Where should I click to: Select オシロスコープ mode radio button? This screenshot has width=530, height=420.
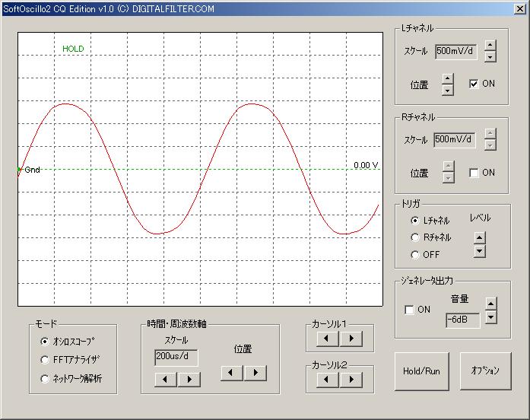[x=45, y=342]
